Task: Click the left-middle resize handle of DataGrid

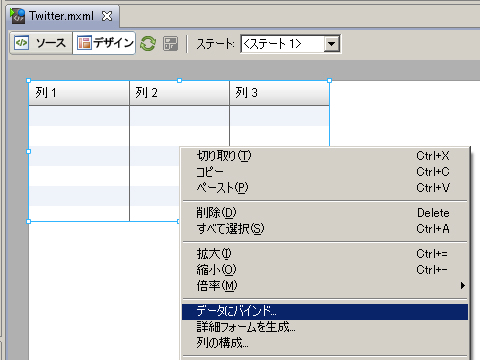Action: [28, 151]
